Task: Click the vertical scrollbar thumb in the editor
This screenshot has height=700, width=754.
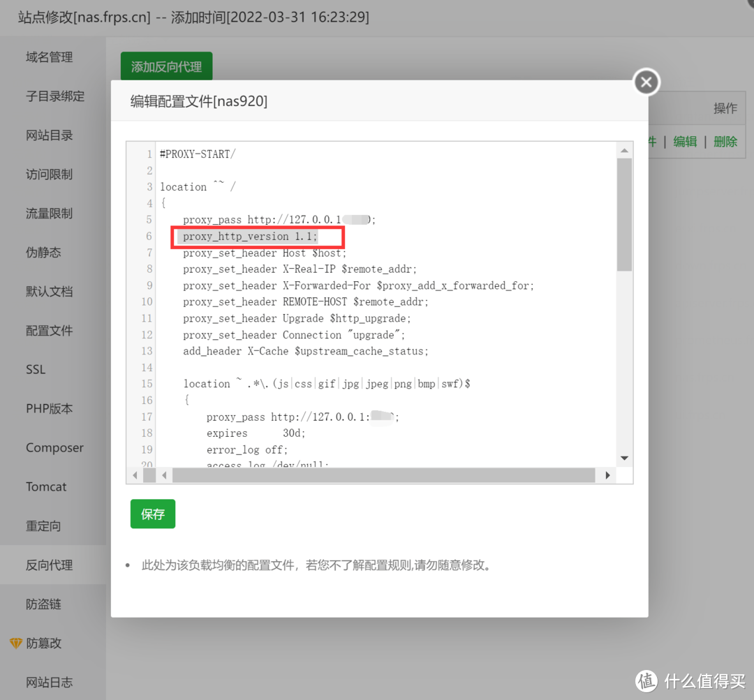Action: click(x=624, y=215)
